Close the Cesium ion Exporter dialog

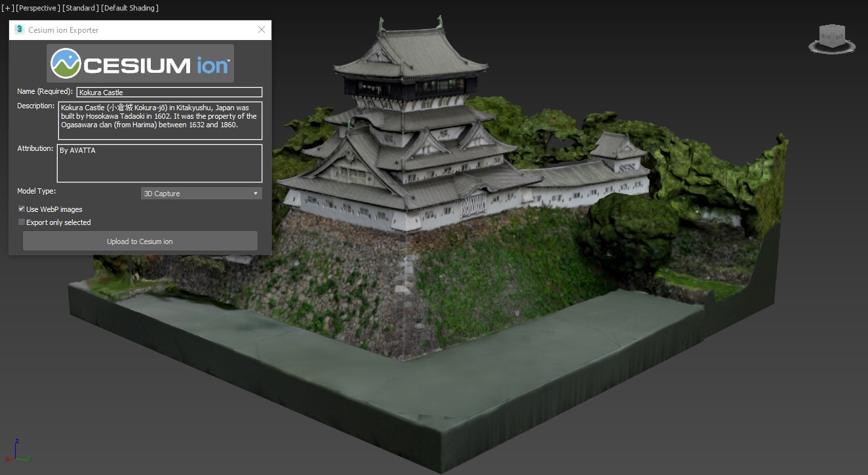tap(262, 30)
